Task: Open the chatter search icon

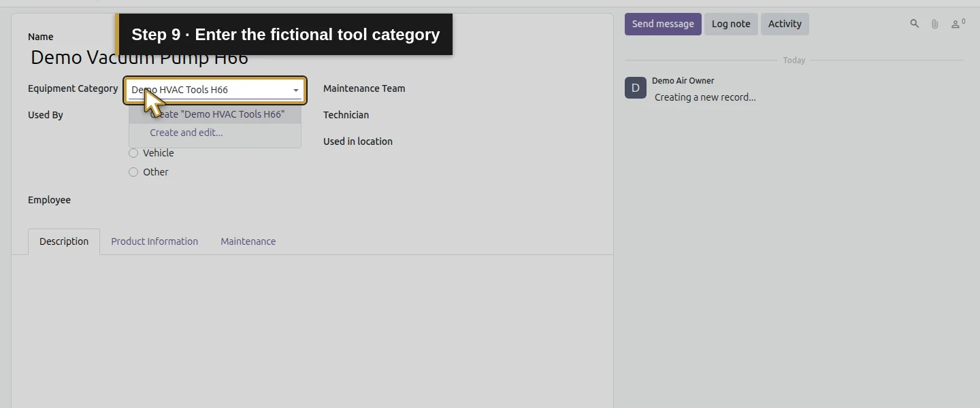Action: tap(915, 24)
